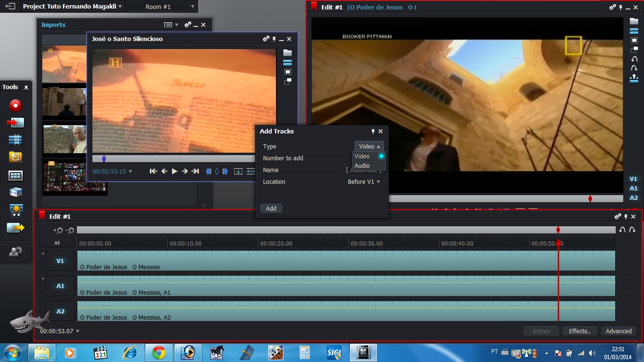644x362 pixels.
Task: Exit project using the door arrow icon
Action: 10,7
